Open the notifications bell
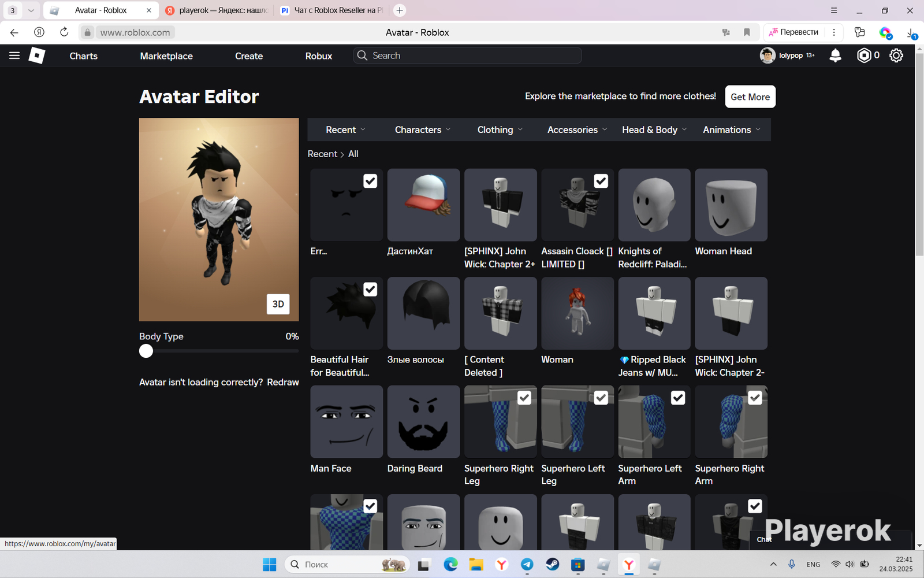924x578 pixels. 835,55
